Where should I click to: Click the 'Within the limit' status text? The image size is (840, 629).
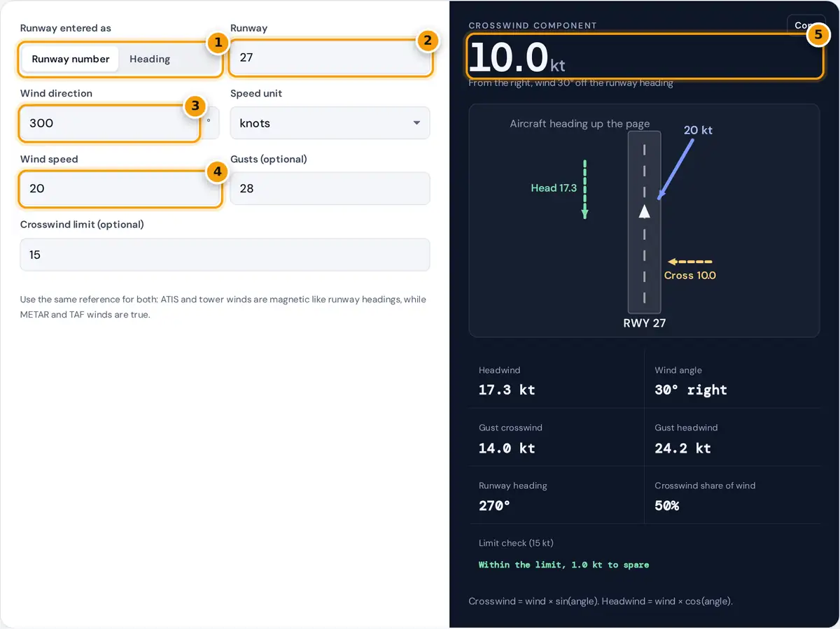(x=563, y=565)
